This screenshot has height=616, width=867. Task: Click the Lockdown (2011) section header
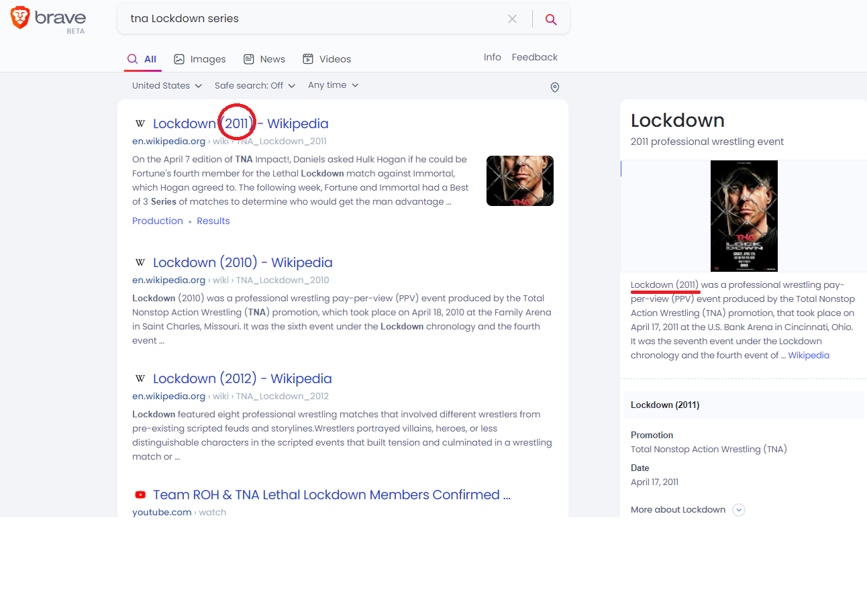point(744,405)
